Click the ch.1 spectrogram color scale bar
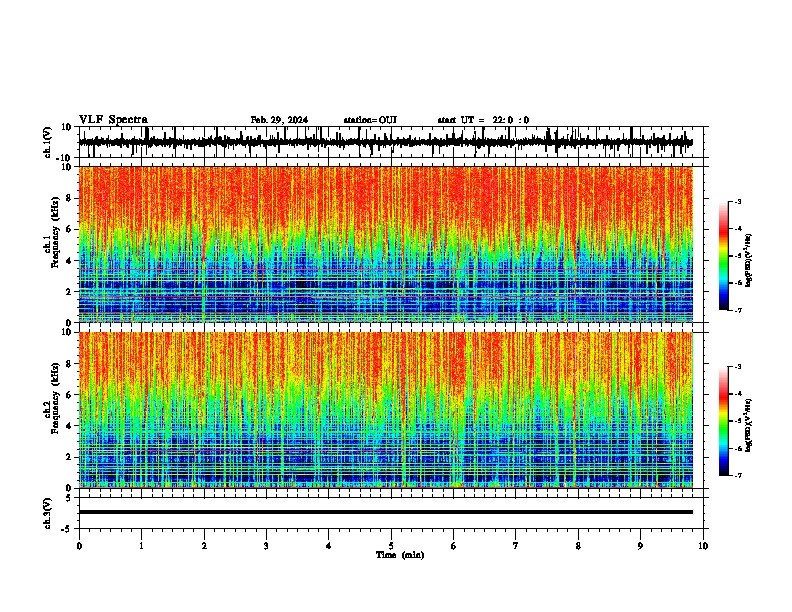The height and width of the screenshot is (612, 792). pos(724,256)
